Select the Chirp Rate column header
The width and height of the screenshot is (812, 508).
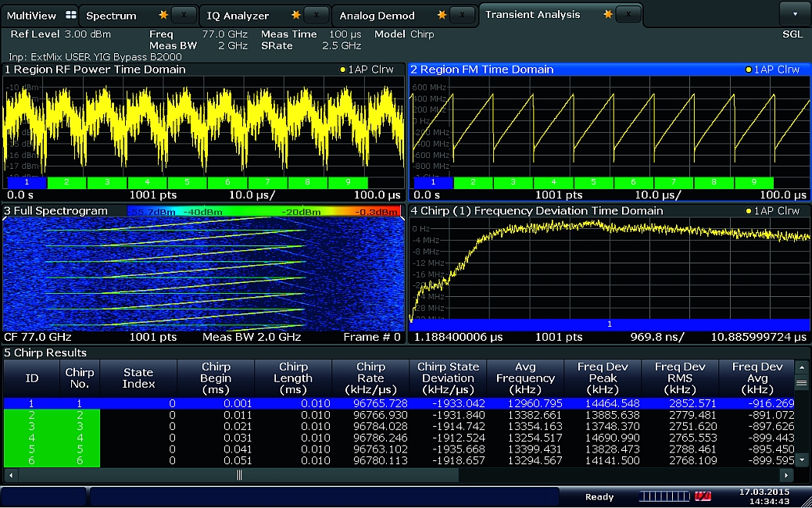coord(370,378)
